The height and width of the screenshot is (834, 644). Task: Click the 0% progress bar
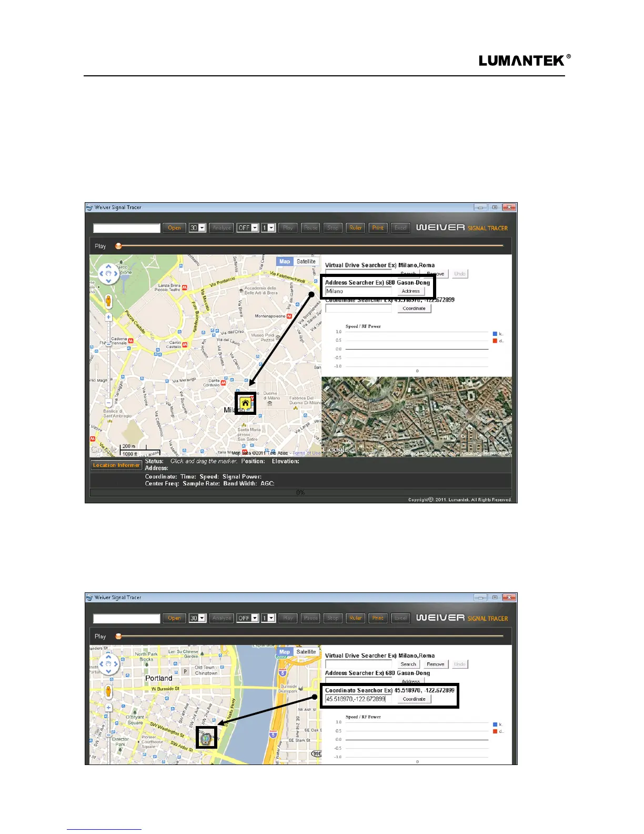[x=300, y=492]
